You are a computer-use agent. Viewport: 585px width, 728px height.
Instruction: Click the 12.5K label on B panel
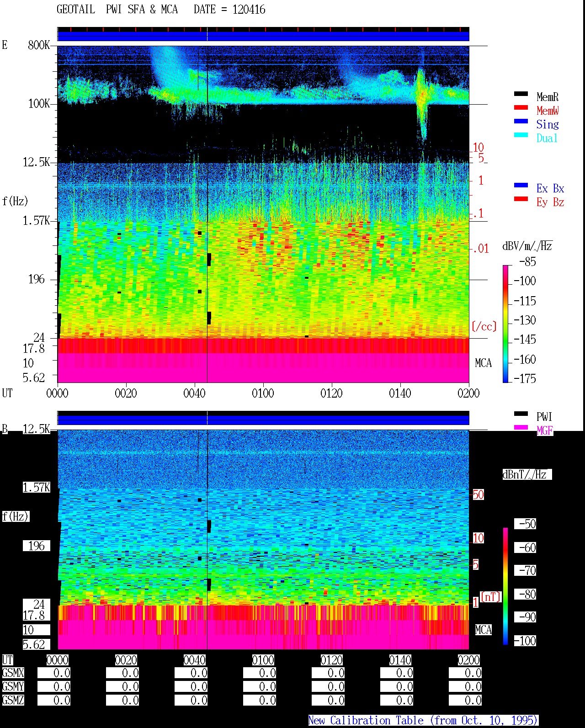pyautogui.click(x=36, y=429)
